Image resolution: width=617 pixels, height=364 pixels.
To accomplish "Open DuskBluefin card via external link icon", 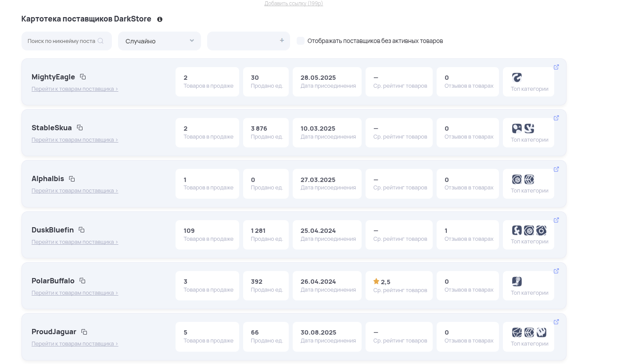I will tap(556, 220).
